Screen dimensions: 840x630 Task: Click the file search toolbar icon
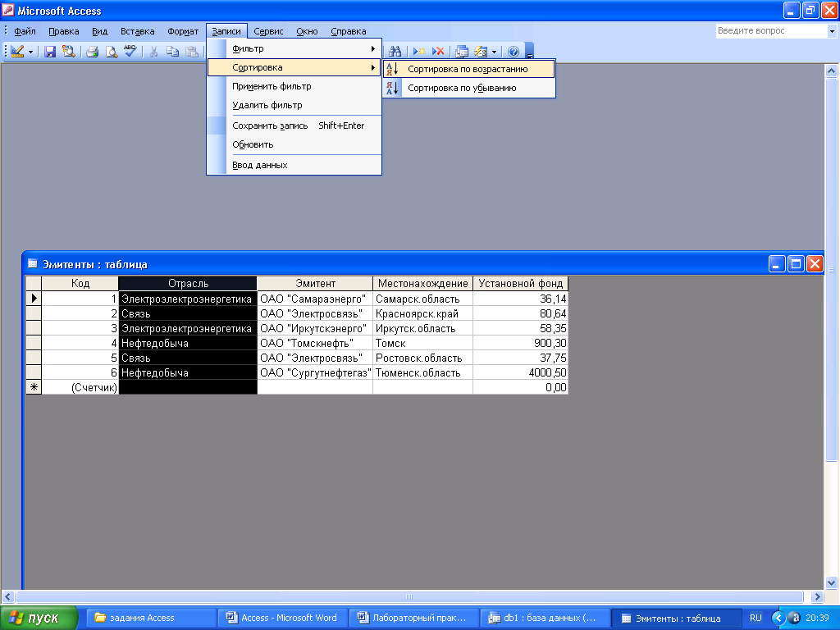(x=68, y=52)
